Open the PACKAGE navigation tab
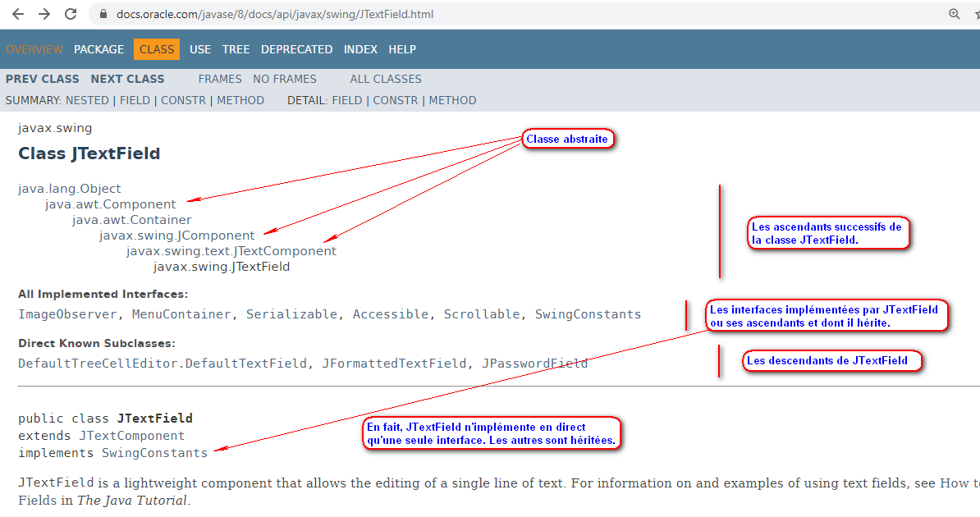980x517 pixels. 98,49
